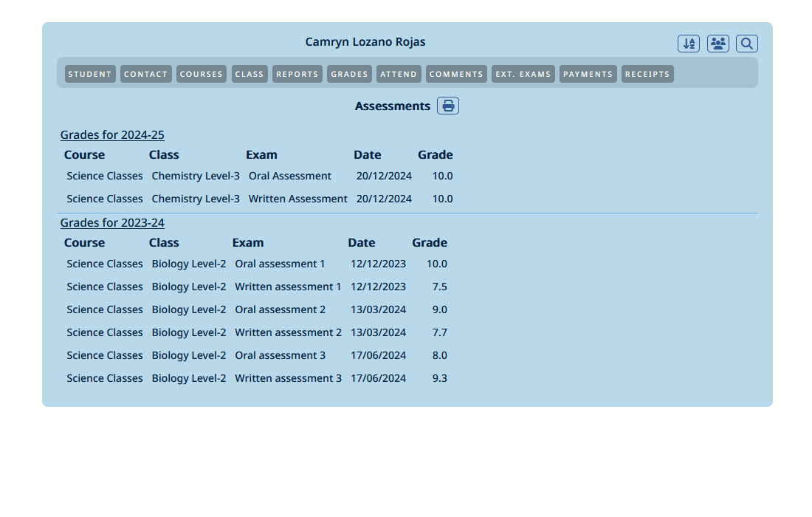The height and width of the screenshot is (517, 812).
Task: Click the Oral assessment 1 grade 10.0
Action: tap(436, 264)
